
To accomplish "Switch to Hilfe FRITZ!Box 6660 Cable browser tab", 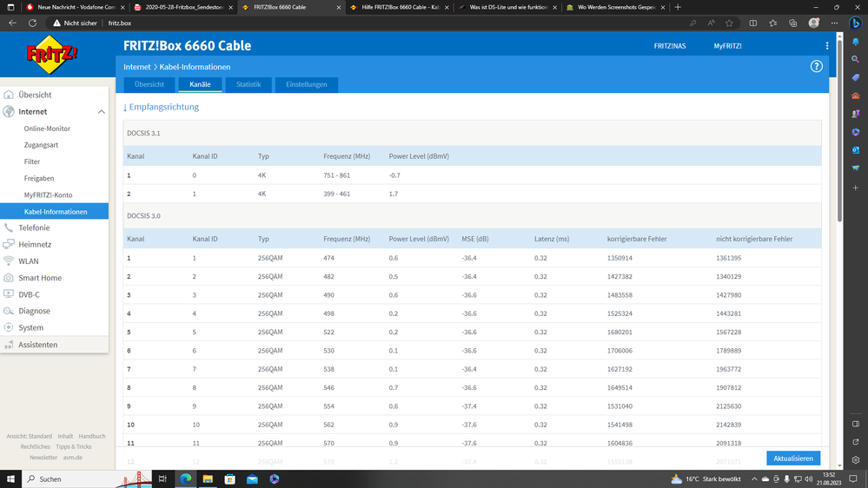I will point(400,7).
